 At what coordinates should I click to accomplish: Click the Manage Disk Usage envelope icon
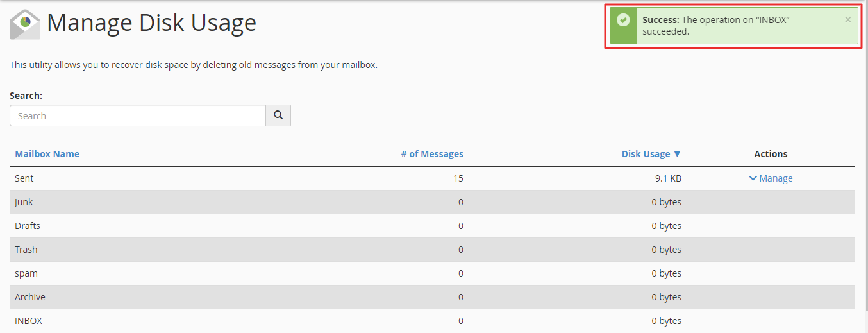click(x=24, y=24)
